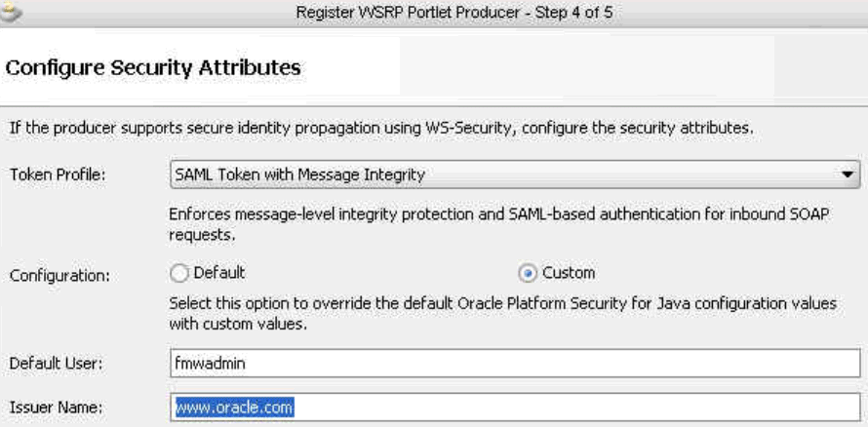Screen dimensions: 868x427
Task: Select the Custom configuration radio button
Action: coord(528,274)
